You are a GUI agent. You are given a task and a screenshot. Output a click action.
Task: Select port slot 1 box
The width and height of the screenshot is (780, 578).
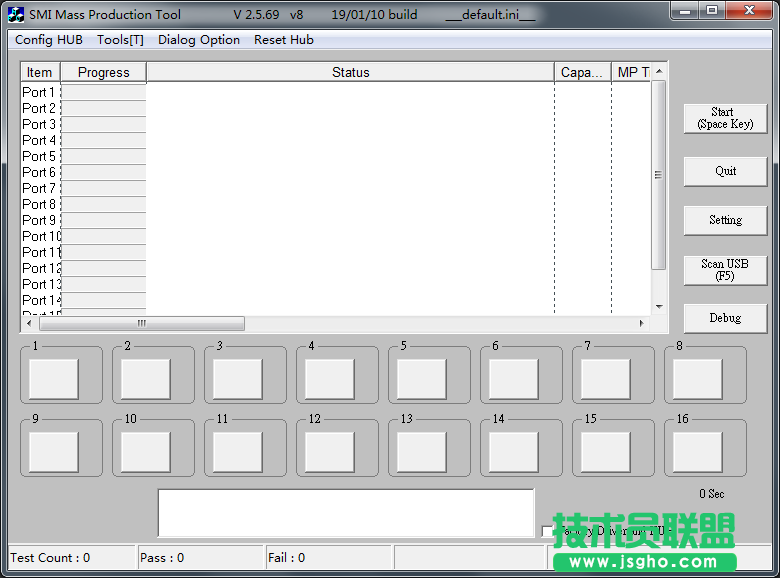(x=54, y=379)
